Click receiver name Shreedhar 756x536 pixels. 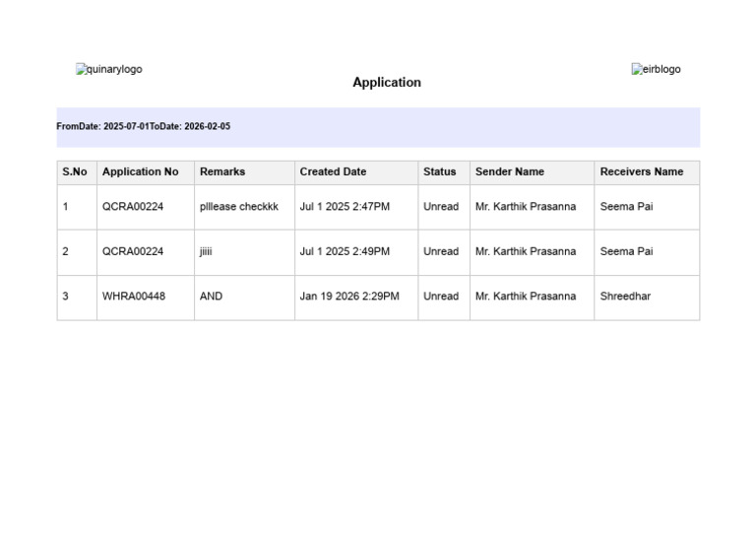coord(625,297)
